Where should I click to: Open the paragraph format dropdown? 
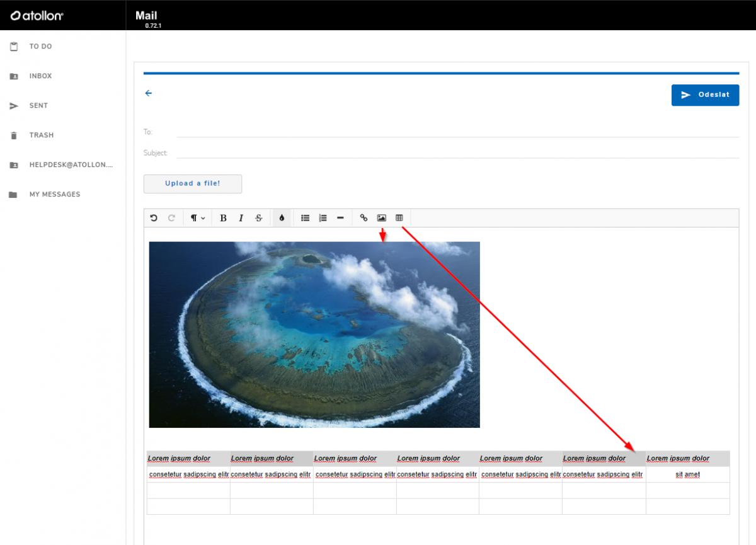198,218
